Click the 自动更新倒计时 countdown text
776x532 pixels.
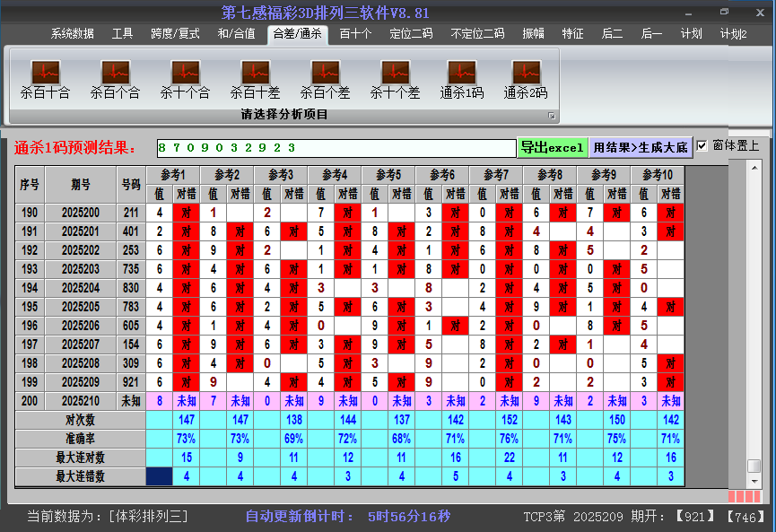tap(348, 517)
